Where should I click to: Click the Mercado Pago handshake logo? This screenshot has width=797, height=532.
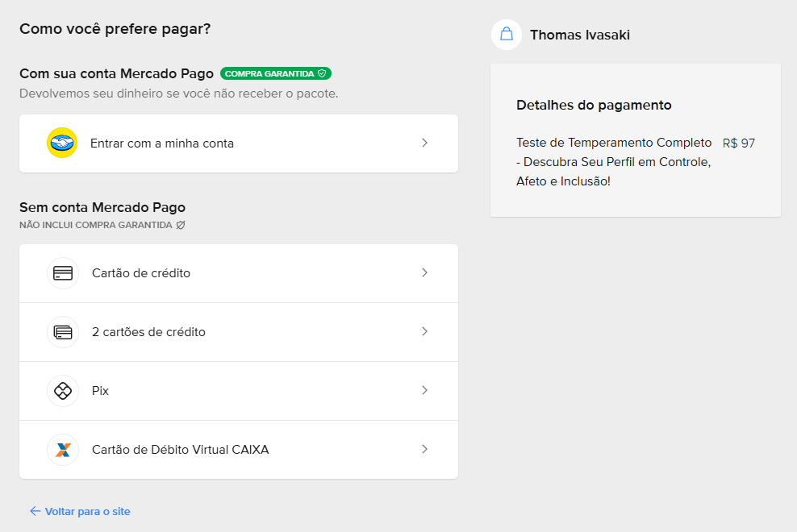[x=62, y=143]
